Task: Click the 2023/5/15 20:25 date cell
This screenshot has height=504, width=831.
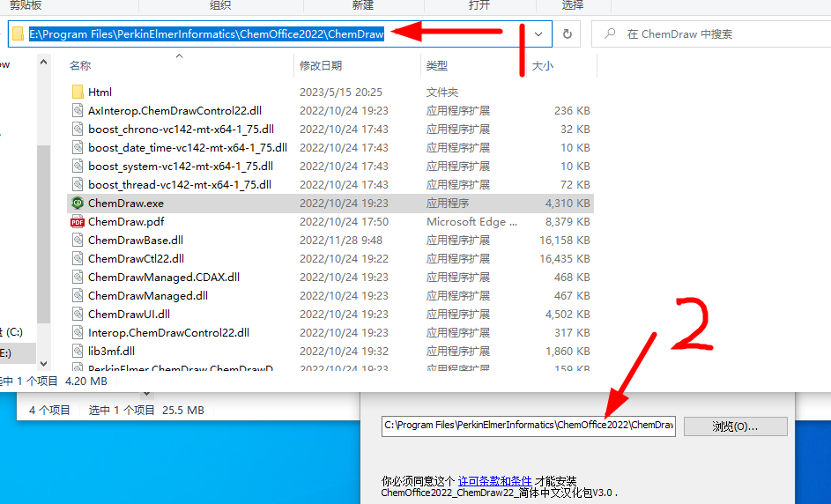Action: (341, 93)
